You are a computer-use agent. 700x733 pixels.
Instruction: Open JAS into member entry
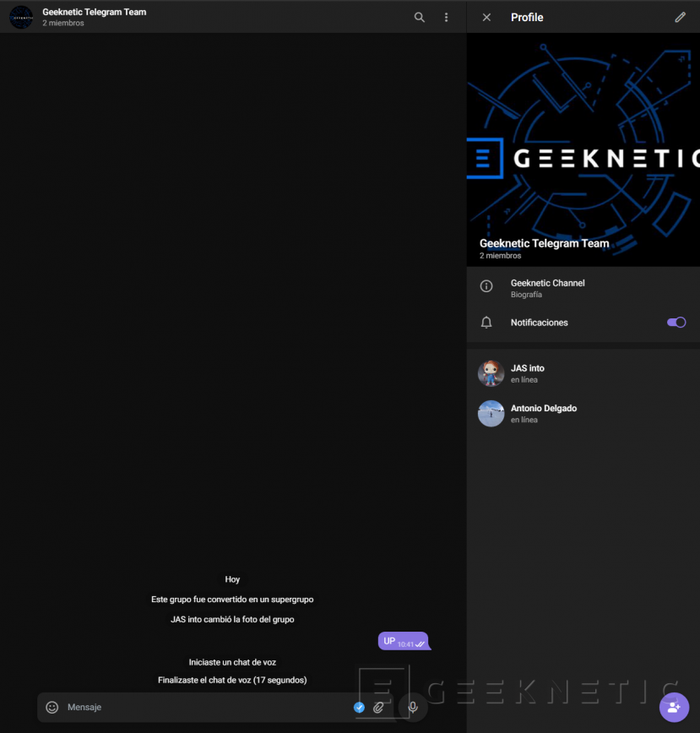528,373
